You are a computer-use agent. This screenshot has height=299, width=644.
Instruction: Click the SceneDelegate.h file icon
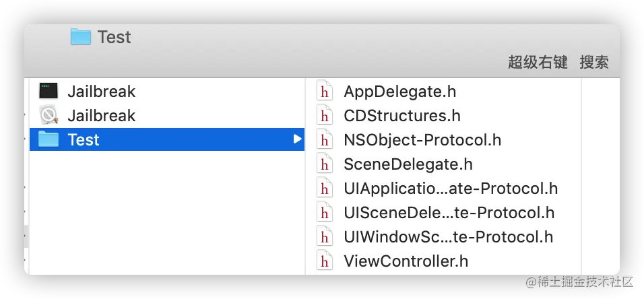[x=325, y=164]
